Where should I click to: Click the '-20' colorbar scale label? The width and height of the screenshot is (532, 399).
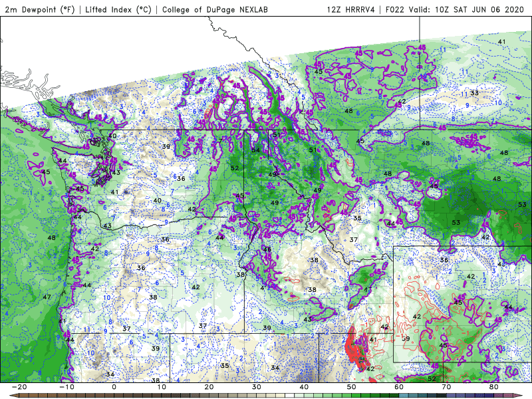(x=19, y=387)
